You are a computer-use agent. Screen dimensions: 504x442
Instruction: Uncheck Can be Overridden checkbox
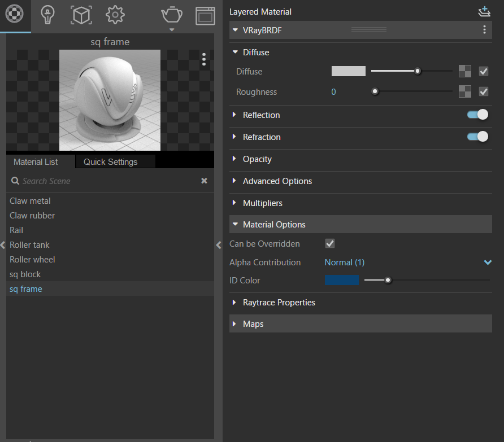(x=331, y=244)
